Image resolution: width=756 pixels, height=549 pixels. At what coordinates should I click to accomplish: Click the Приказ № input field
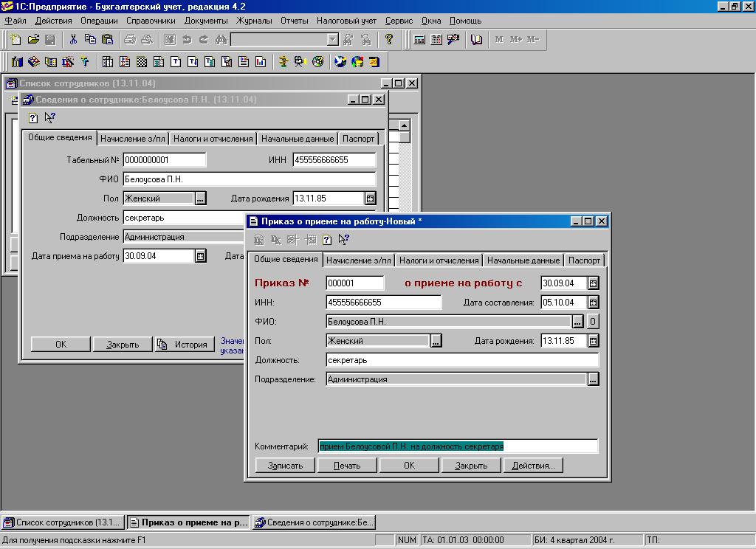pos(355,283)
